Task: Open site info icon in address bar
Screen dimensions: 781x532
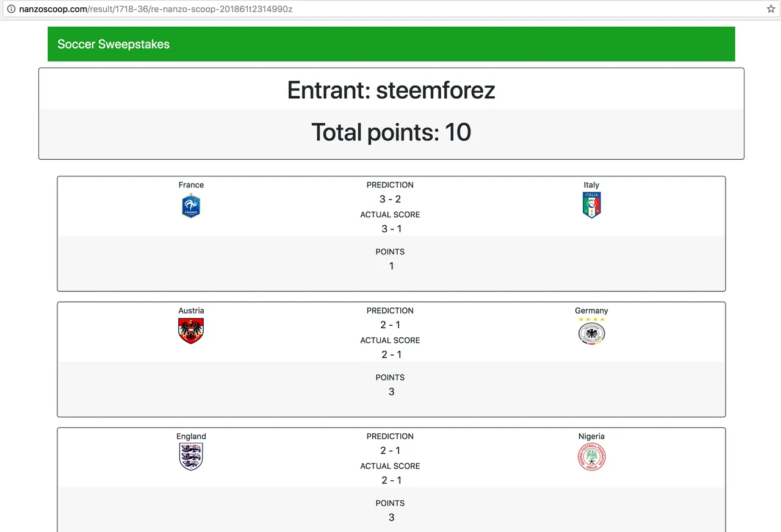Action: coord(10,9)
